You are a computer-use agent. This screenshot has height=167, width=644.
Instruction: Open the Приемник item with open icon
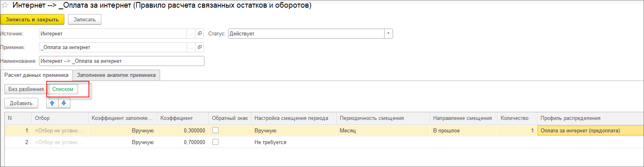pos(200,47)
